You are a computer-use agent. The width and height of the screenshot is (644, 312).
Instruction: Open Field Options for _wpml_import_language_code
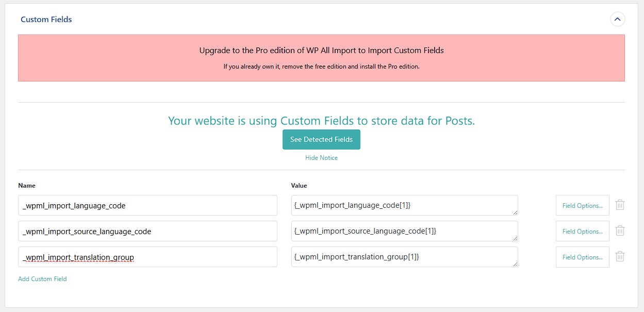[x=582, y=205]
